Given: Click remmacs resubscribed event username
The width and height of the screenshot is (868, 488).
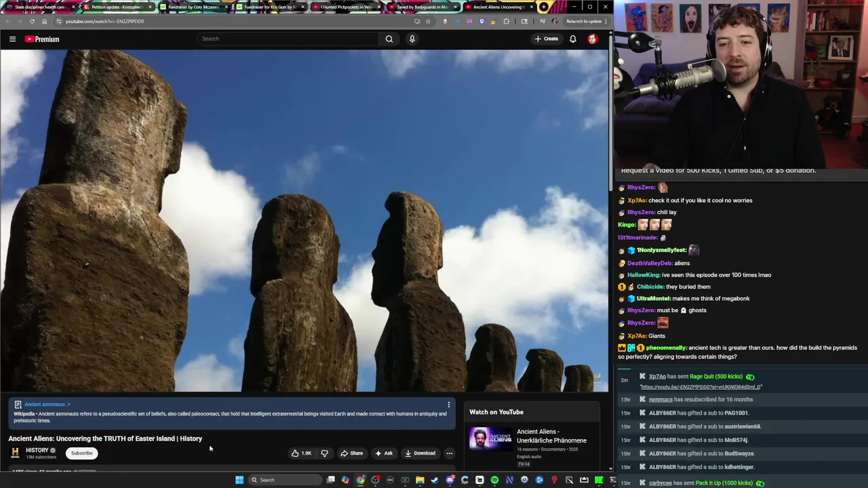Looking at the screenshot, I should pos(660,400).
